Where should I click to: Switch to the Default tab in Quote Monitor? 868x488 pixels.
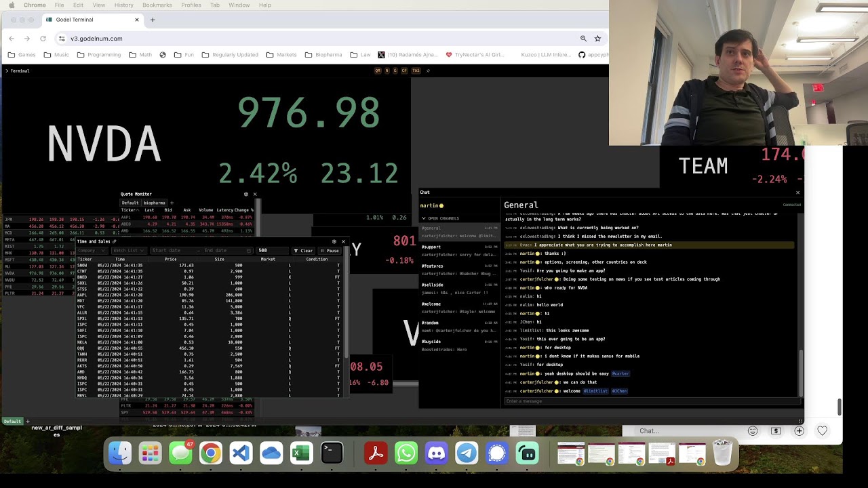[x=130, y=203]
